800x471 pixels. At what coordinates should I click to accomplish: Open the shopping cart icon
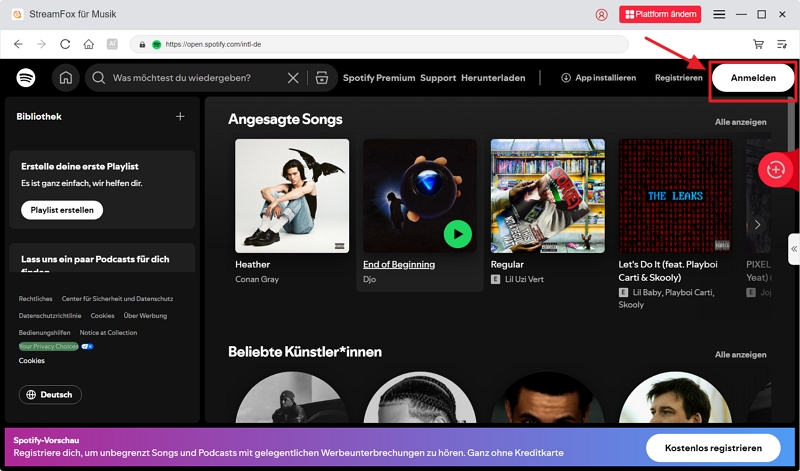[758, 44]
